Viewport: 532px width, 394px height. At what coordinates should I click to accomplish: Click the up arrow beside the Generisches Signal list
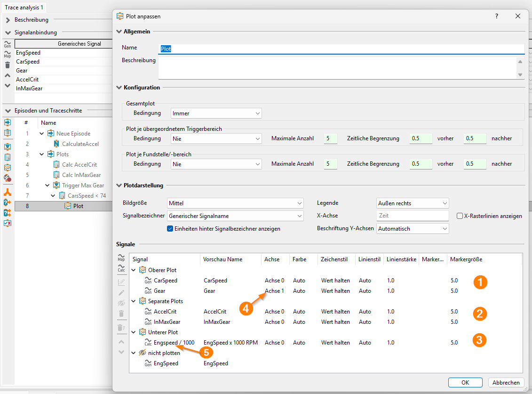(x=8, y=75)
